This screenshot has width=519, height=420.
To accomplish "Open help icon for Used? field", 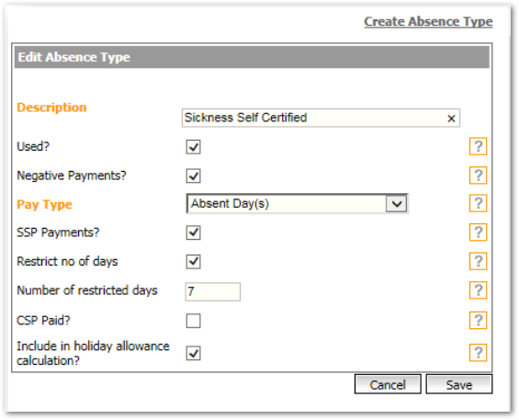I will point(478,146).
